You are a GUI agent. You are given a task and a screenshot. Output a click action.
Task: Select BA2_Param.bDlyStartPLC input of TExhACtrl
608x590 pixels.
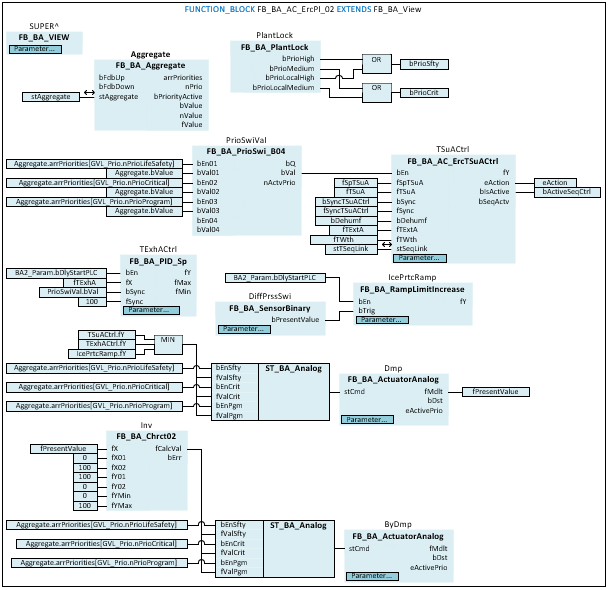[x=56, y=273]
